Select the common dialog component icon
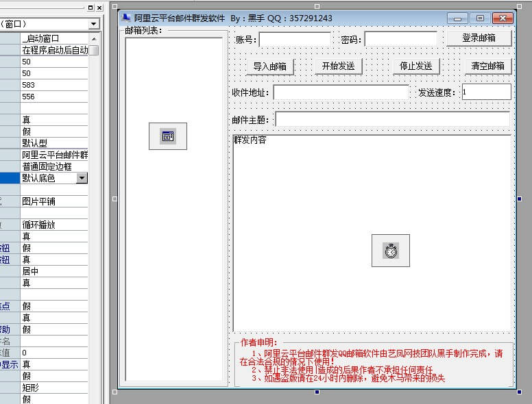The image size is (532, 404). tap(168, 136)
